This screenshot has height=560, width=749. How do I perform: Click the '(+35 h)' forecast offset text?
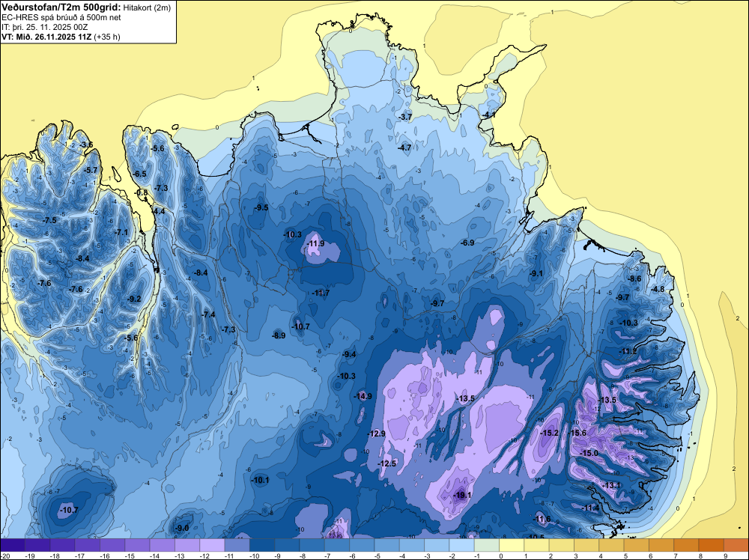point(107,37)
